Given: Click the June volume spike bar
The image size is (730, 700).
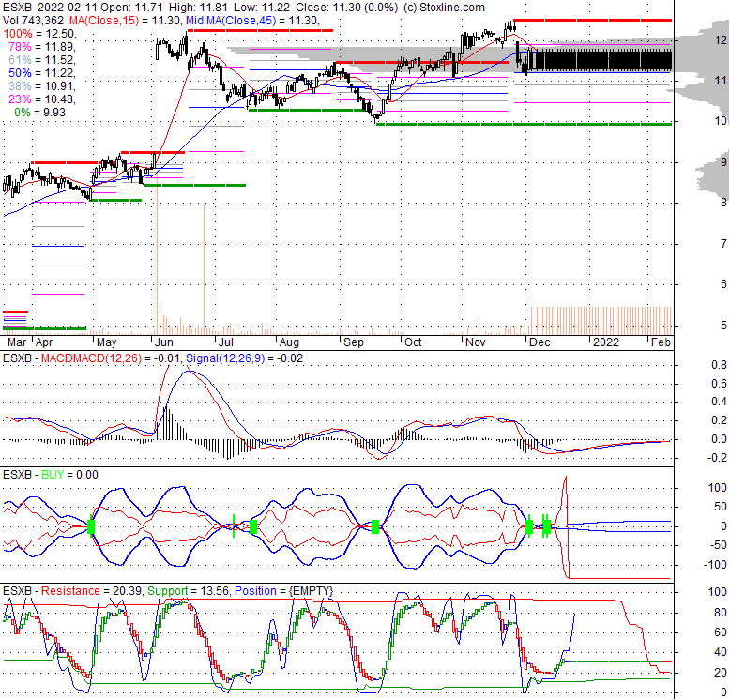Looking at the screenshot, I should point(157,272).
